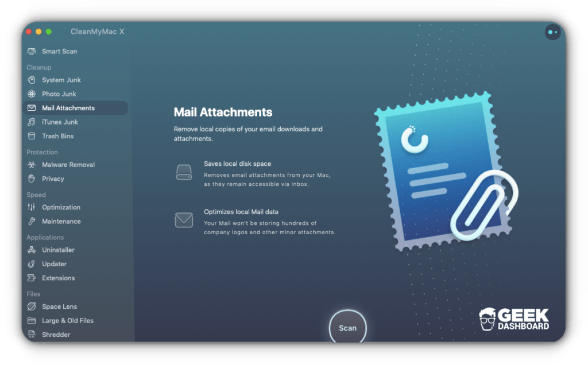Click the Saves local disk space text
588x365 pixels.
[237, 164]
